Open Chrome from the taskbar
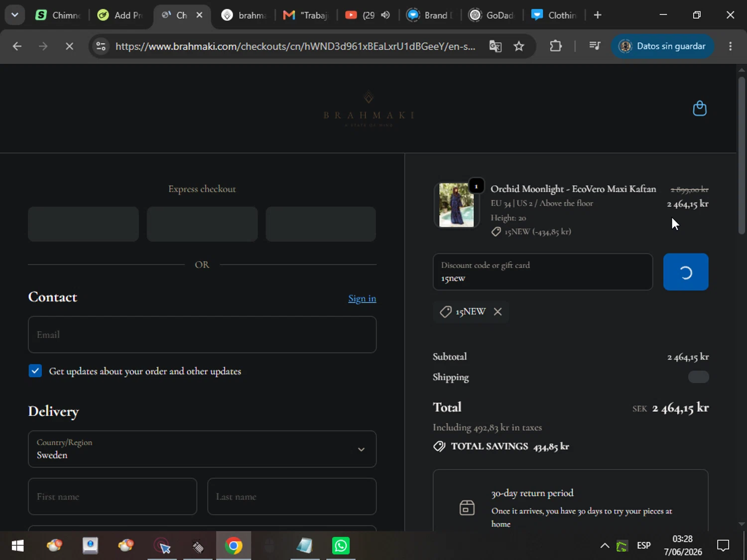Viewport: 747px width, 560px height. click(x=234, y=546)
